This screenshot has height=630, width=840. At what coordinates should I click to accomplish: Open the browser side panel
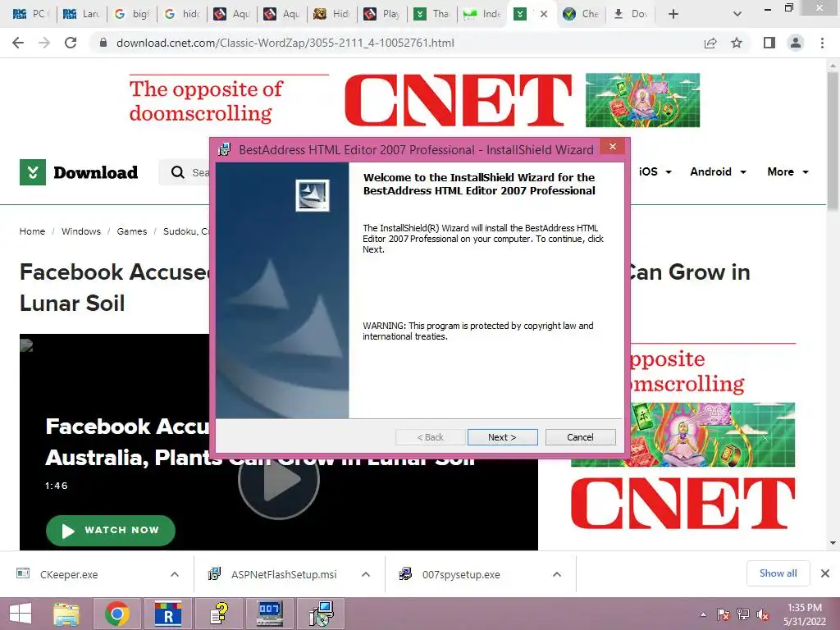click(769, 43)
